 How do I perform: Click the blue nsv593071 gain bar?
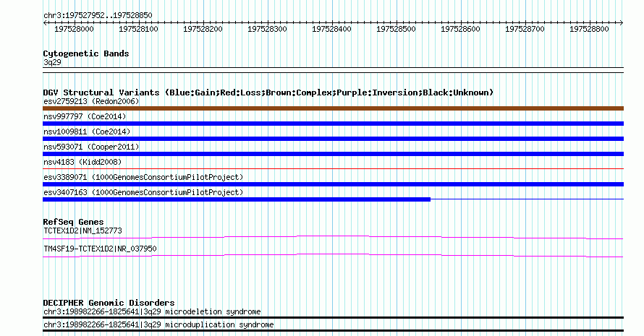pyautogui.click(x=333, y=154)
